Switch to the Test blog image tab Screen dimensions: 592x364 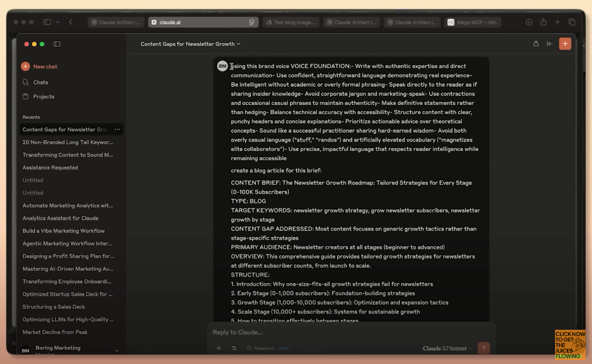[x=291, y=22]
